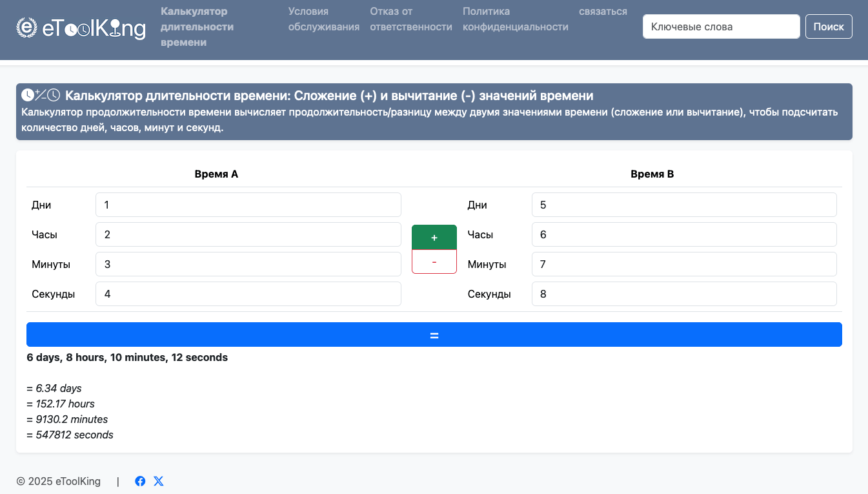Open Калькулятор длительности времени nav item
The height and width of the screenshot is (494, 868).
(197, 27)
